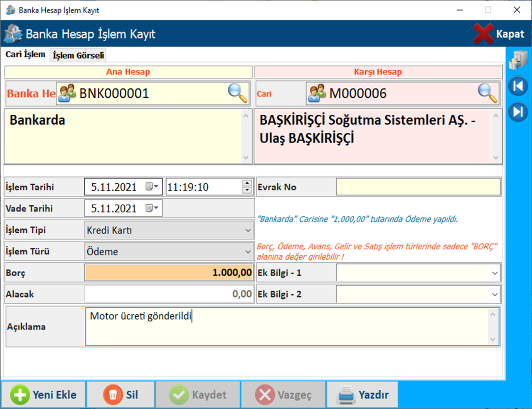Open the Vade Tarihi date picker
532x409 pixels.
152,208
